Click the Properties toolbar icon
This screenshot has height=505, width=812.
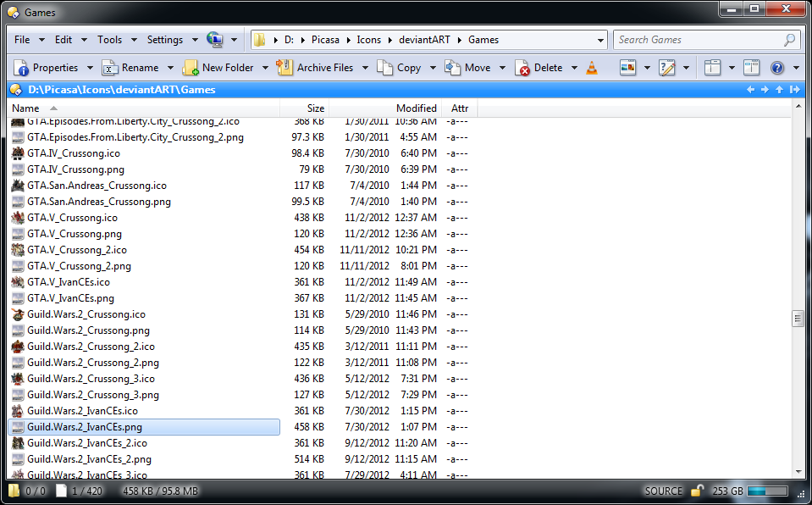[21, 68]
